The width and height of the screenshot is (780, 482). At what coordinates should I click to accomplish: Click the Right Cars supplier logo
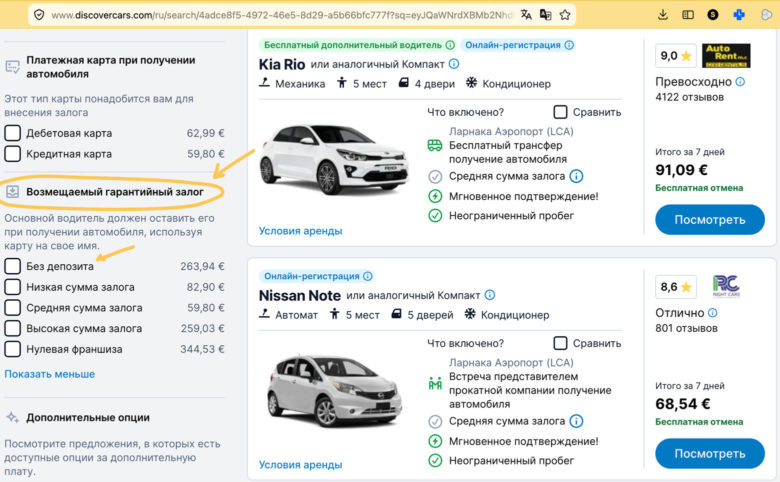point(726,287)
